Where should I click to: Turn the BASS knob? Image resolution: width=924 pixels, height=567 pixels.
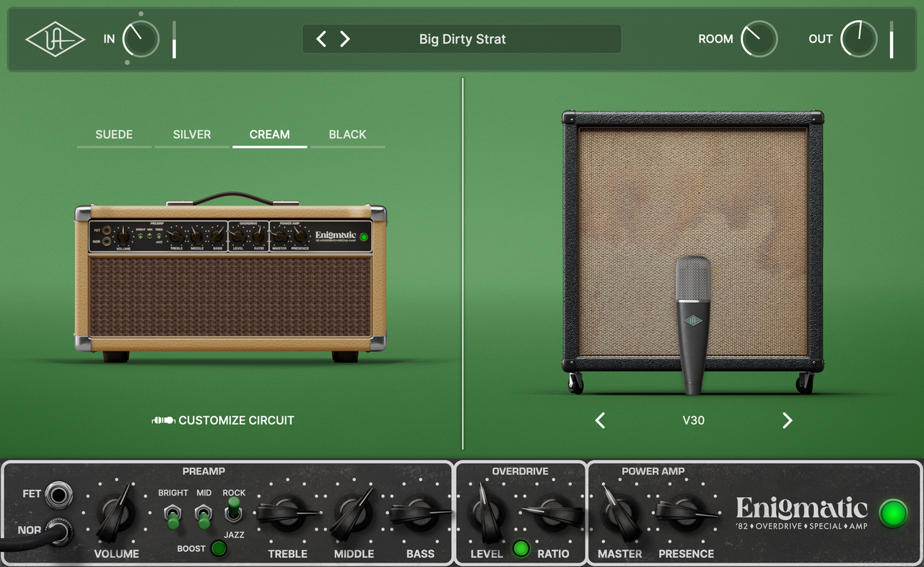point(420,514)
